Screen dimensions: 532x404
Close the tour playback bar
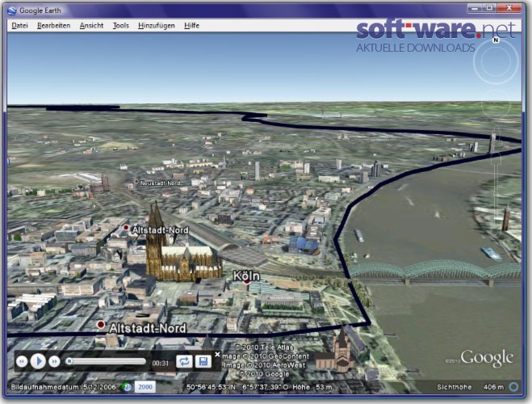point(217,355)
